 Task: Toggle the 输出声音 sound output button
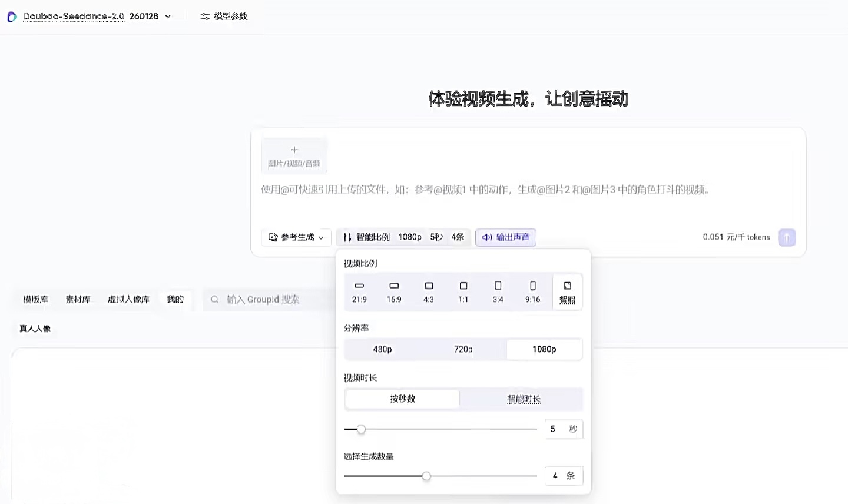point(506,237)
